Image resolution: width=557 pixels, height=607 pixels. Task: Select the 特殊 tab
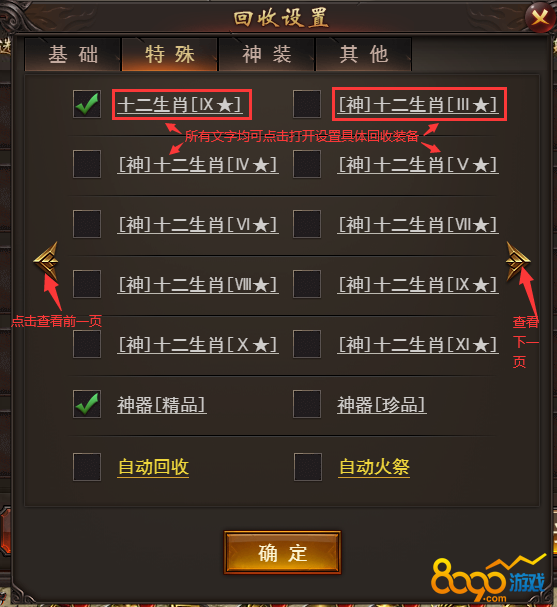170,54
